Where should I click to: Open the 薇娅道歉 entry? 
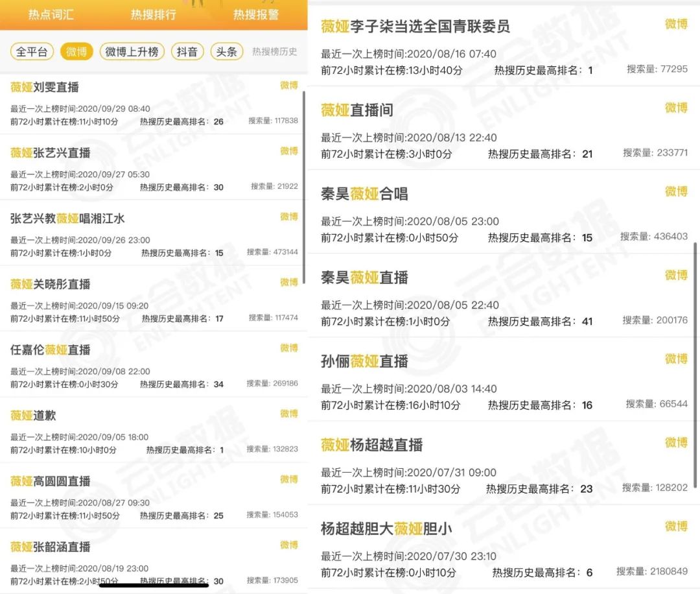pos(154,430)
